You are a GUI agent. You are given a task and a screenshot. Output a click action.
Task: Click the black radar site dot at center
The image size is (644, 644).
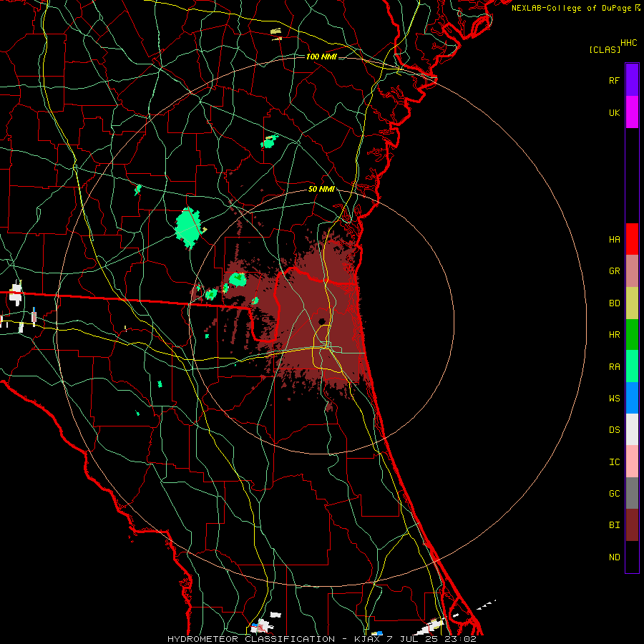tap(321, 321)
